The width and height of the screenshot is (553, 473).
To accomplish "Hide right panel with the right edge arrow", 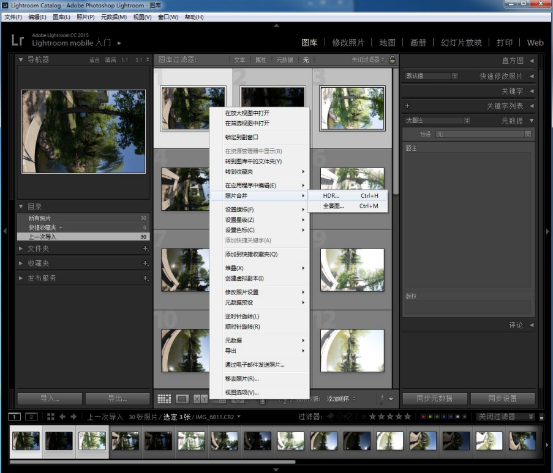I will (547, 231).
